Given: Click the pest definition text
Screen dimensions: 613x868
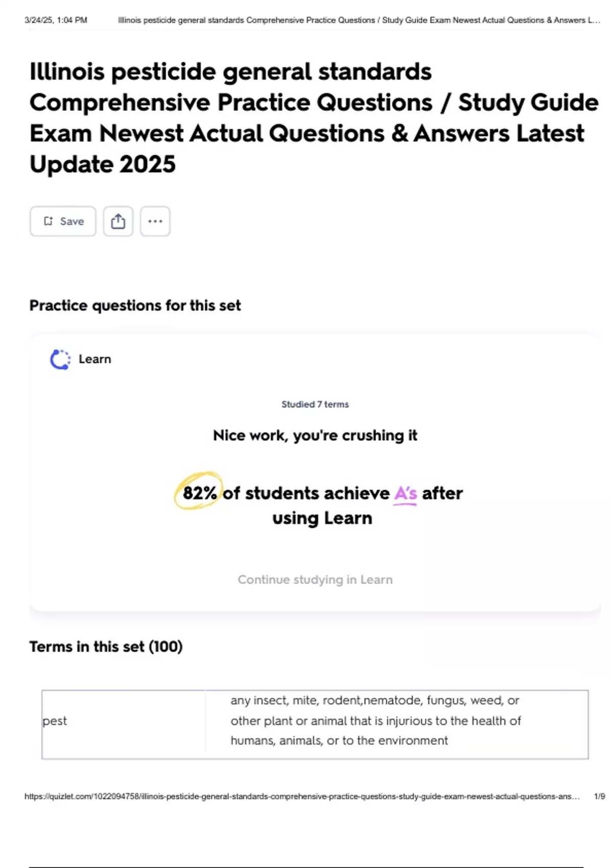Looking at the screenshot, I should (x=375, y=720).
